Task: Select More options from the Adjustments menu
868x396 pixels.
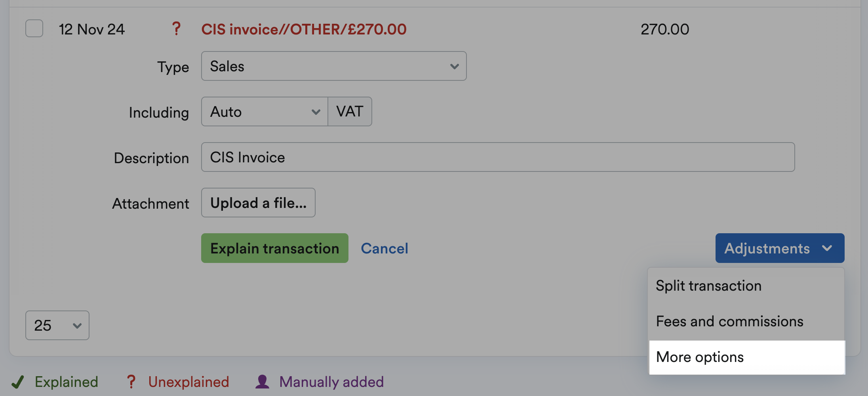Action: tap(700, 357)
